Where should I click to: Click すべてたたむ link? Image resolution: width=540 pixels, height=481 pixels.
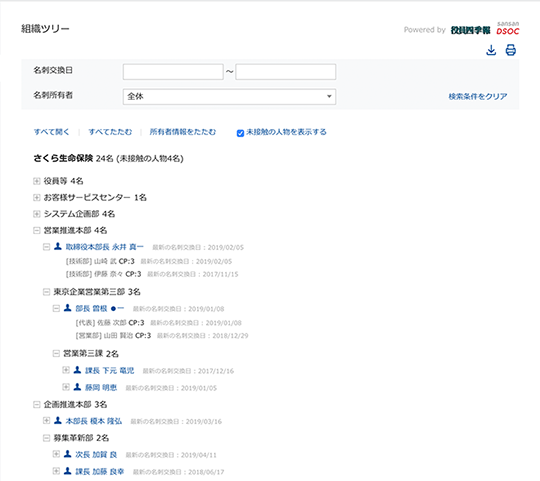(x=110, y=132)
